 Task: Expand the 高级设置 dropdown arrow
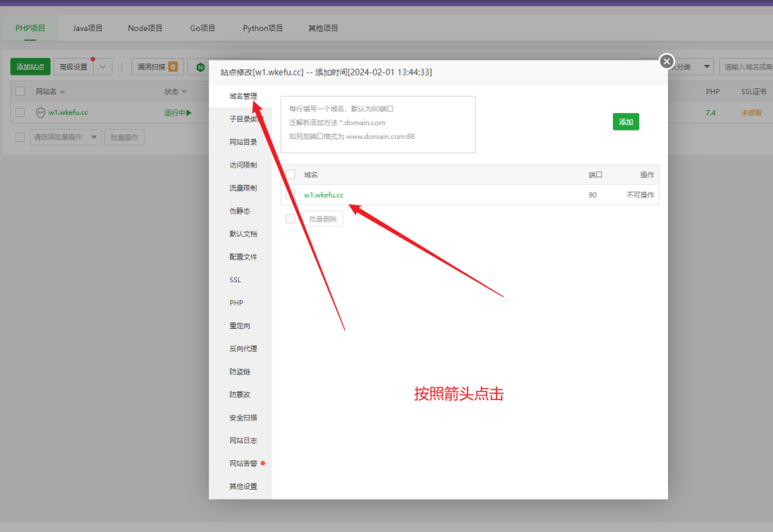(x=103, y=67)
